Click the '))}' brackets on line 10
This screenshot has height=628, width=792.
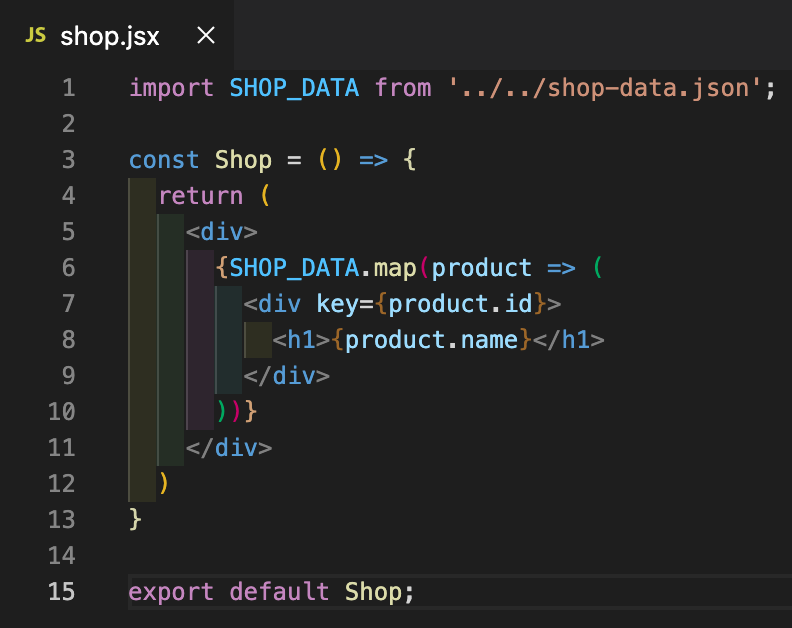pyautogui.click(x=237, y=411)
